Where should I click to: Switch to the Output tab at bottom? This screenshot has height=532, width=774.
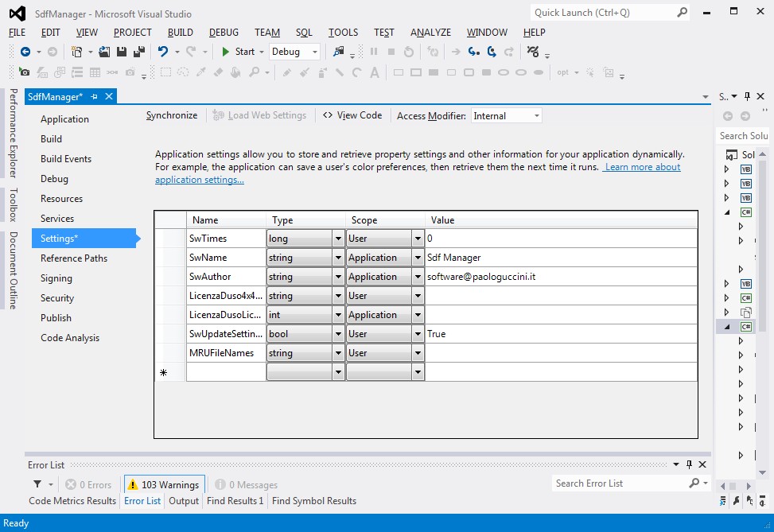pos(184,501)
